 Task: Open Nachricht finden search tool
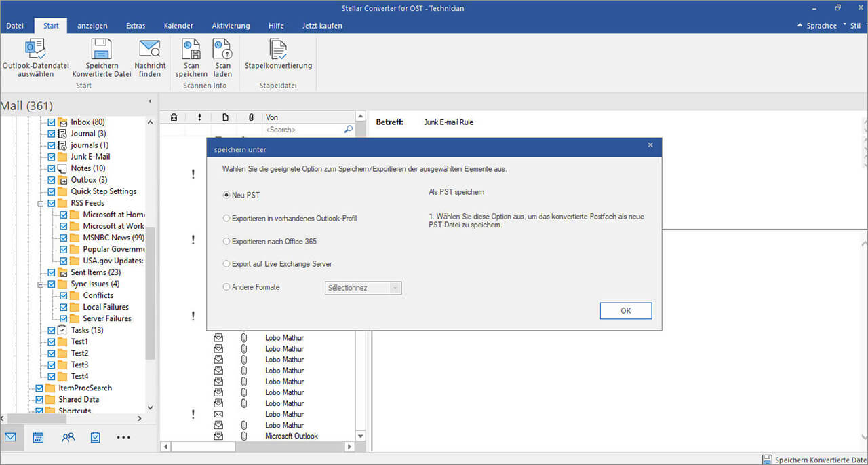point(150,58)
